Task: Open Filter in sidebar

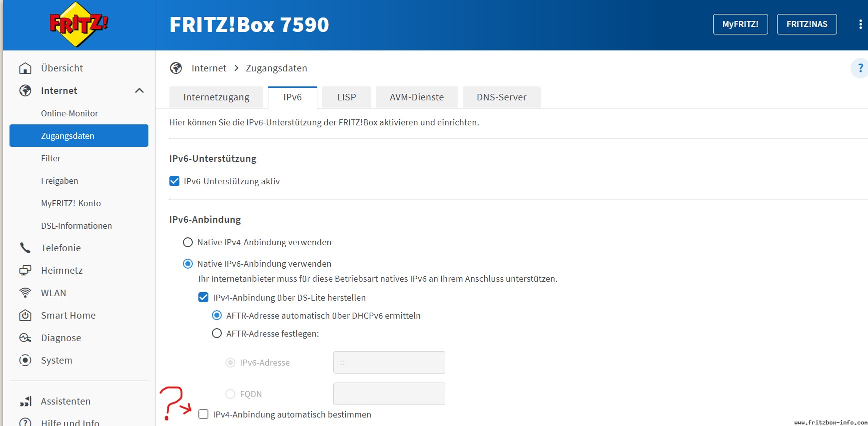Action: (51, 158)
